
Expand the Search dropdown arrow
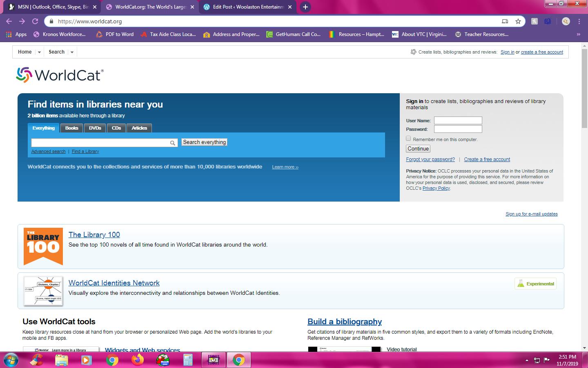pyautogui.click(x=72, y=52)
